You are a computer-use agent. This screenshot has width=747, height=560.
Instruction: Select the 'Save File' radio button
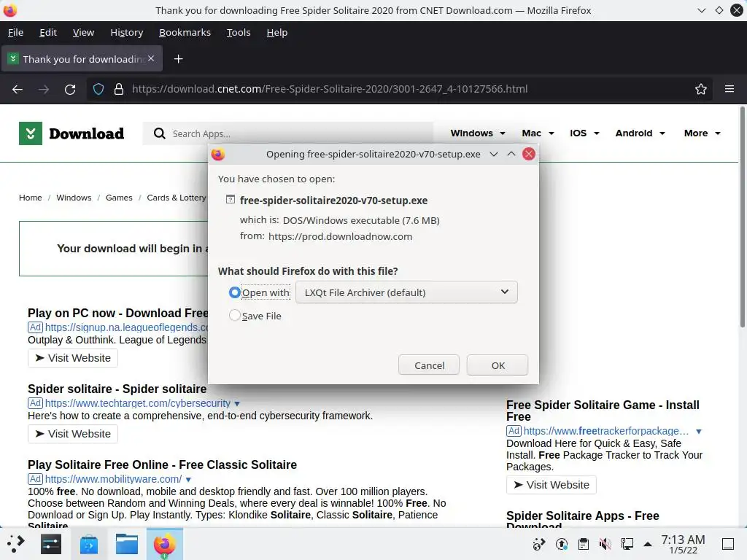click(x=234, y=315)
